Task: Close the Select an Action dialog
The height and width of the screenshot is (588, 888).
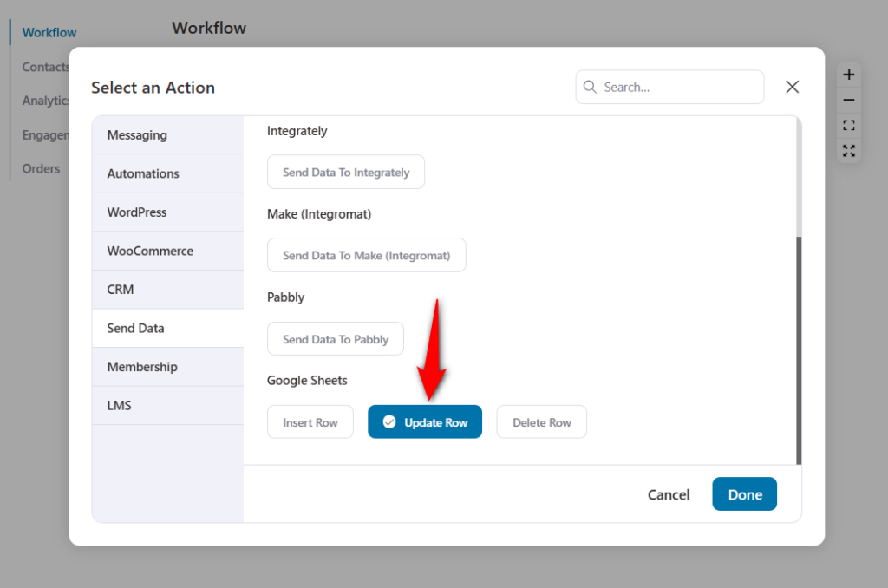Action: (x=793, y=87)
